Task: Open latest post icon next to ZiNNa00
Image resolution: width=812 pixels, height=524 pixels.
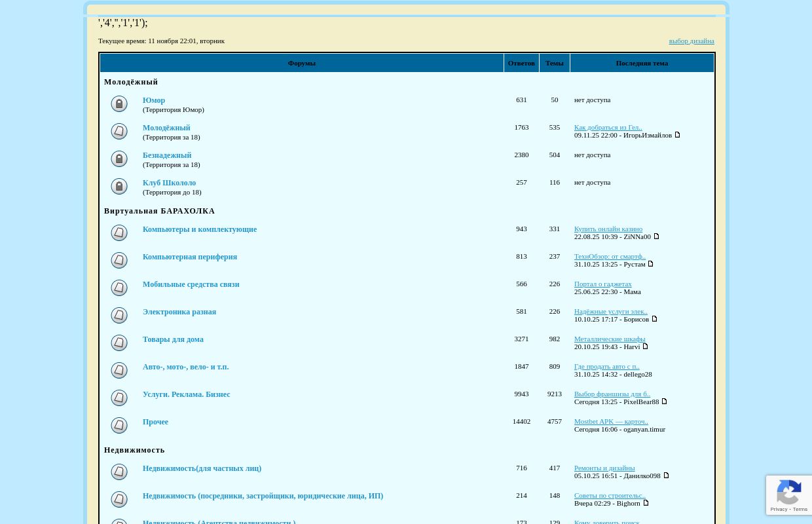Action: [x=656, y=236]
